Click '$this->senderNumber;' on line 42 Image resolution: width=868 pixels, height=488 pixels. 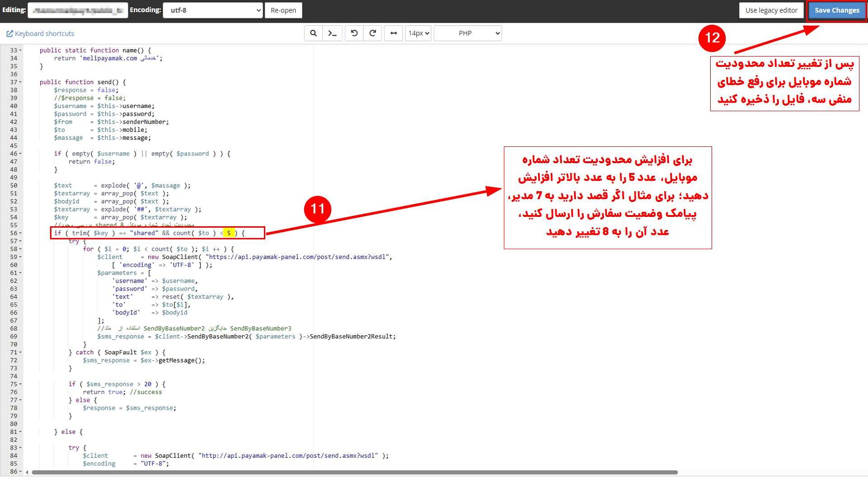[133, 122]
